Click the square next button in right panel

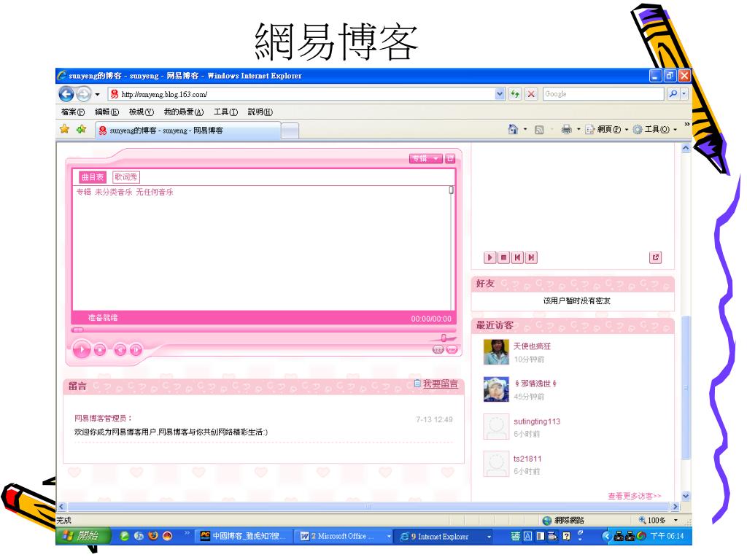tap(531, 257)
